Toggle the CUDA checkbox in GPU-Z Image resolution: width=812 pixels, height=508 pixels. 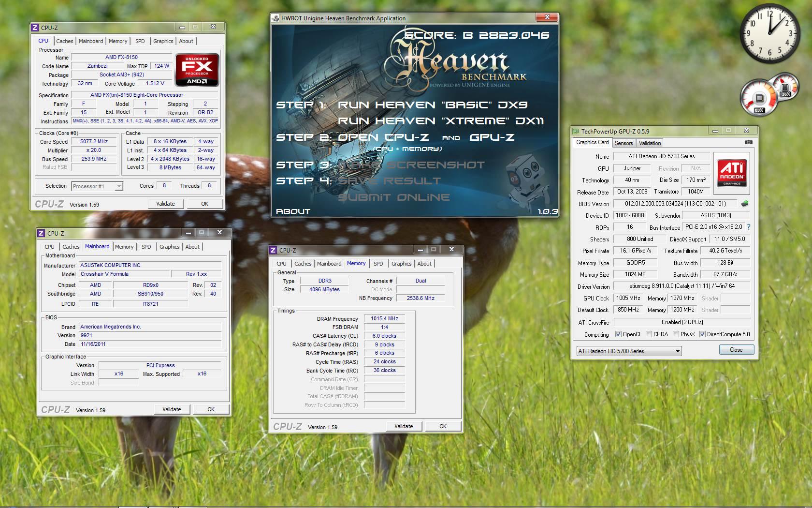click(649, 334)
